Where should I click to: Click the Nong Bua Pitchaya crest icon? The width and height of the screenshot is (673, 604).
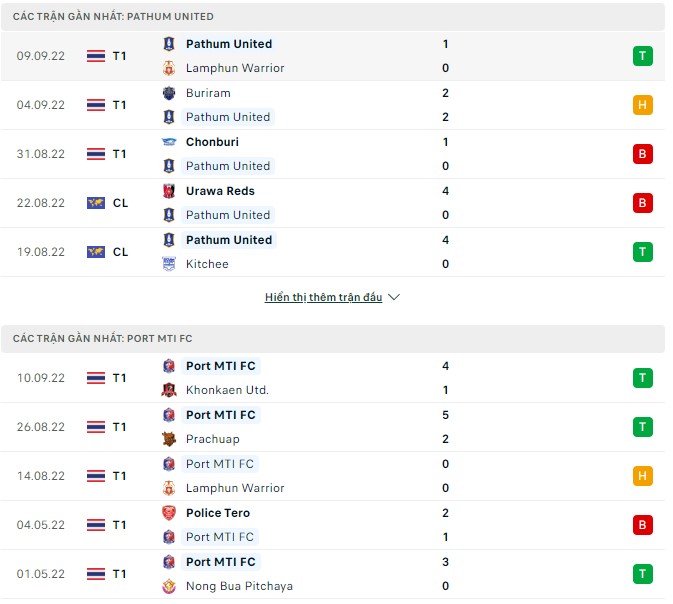coord(169,586)
